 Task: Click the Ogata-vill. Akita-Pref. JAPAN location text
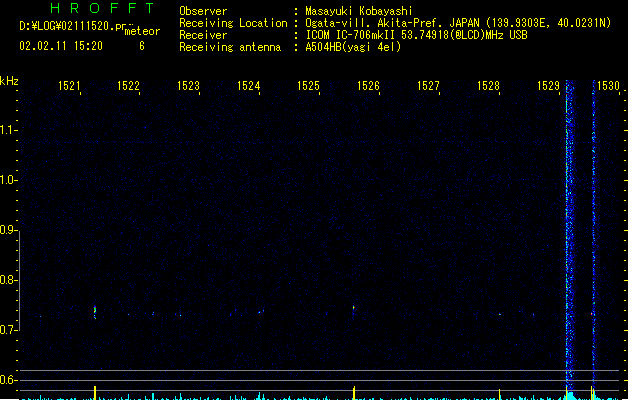click(x=458, y=23)
